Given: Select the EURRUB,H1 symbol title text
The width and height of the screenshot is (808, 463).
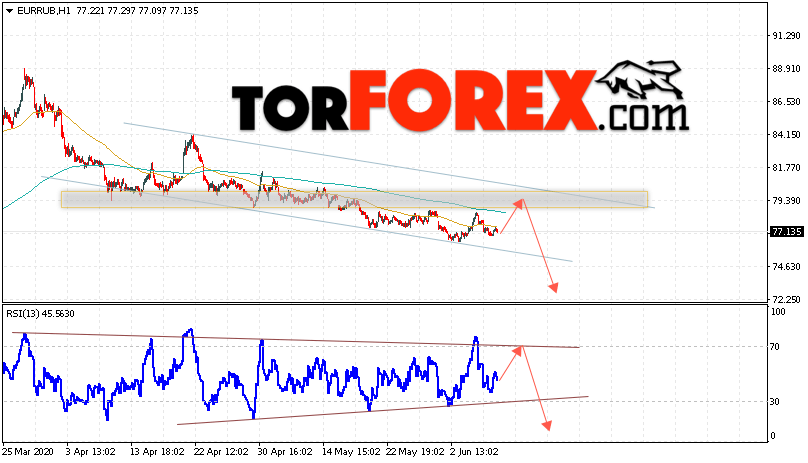Looking at the screenshot, I should coord(44,11).
